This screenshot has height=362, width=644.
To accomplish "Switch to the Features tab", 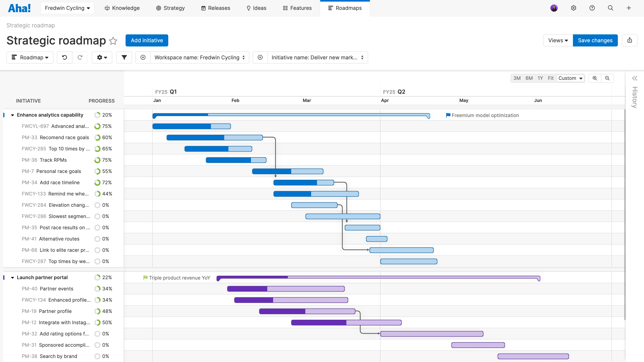I will tap(297, 8).
